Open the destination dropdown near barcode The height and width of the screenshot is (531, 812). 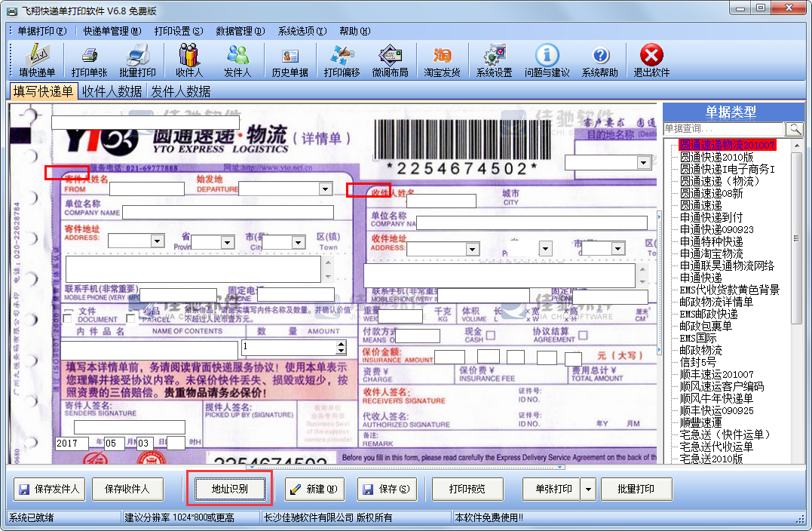[642, 162]
